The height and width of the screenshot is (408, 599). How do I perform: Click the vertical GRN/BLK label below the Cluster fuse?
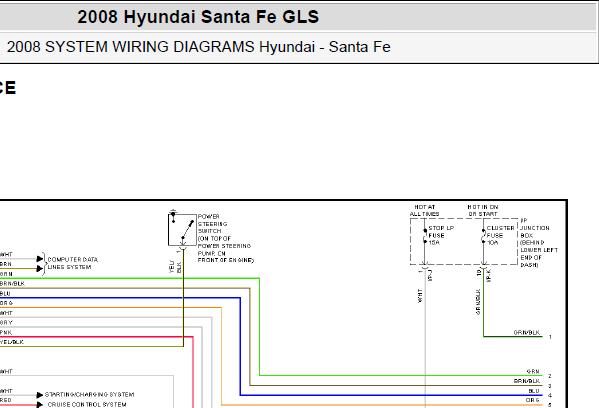coord(478,302)
